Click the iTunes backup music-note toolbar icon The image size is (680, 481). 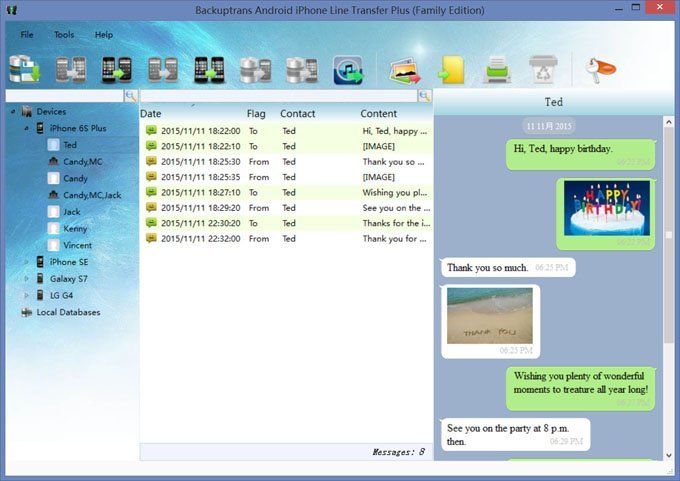[348, 69]
